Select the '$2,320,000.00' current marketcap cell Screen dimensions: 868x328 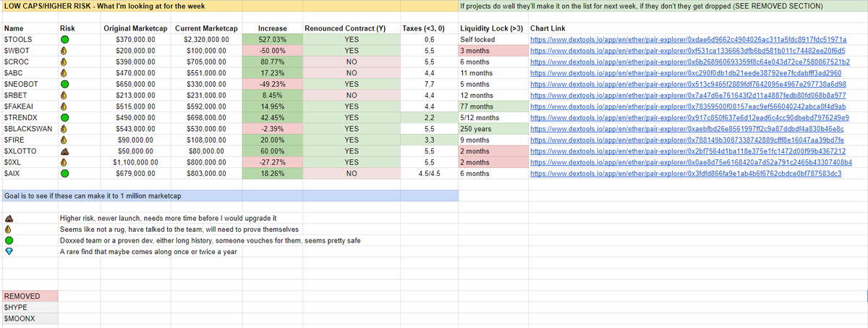pos(205,40)
